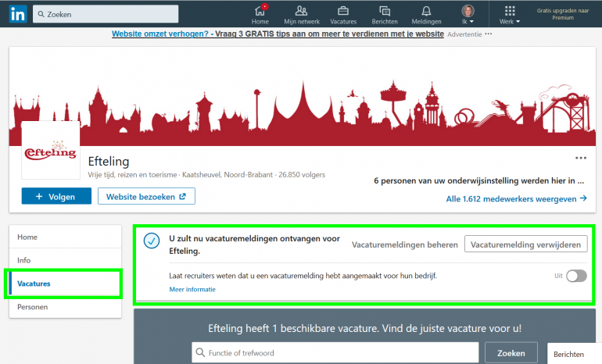Open the LinkedIn logo home link
Image resolution: width=602 pixels, height=364 pixels.
tap(18, 14)
